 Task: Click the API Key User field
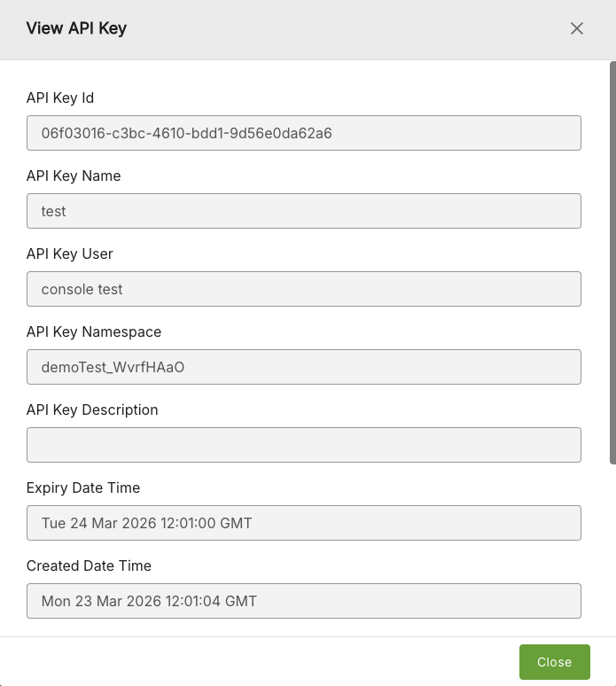(303, 289)
